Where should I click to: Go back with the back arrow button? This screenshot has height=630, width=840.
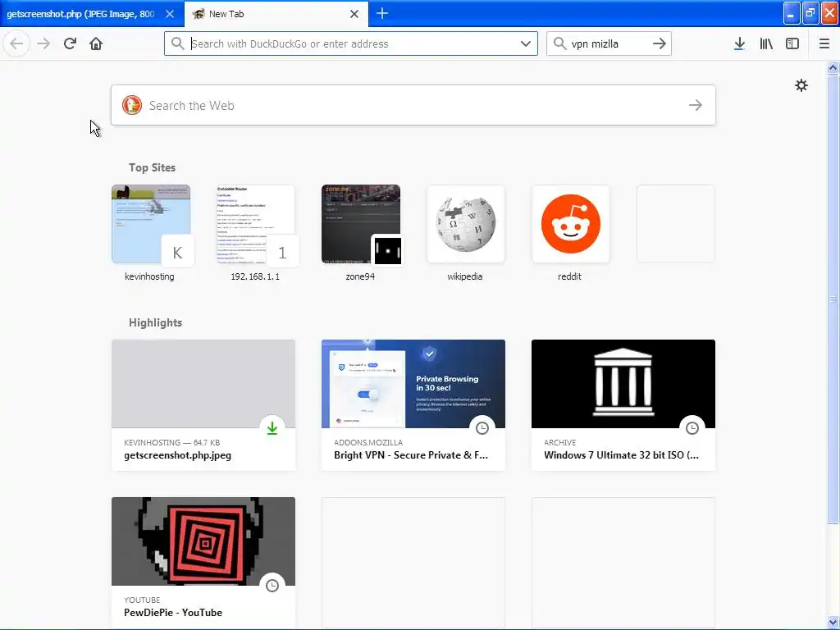point(16,43)
